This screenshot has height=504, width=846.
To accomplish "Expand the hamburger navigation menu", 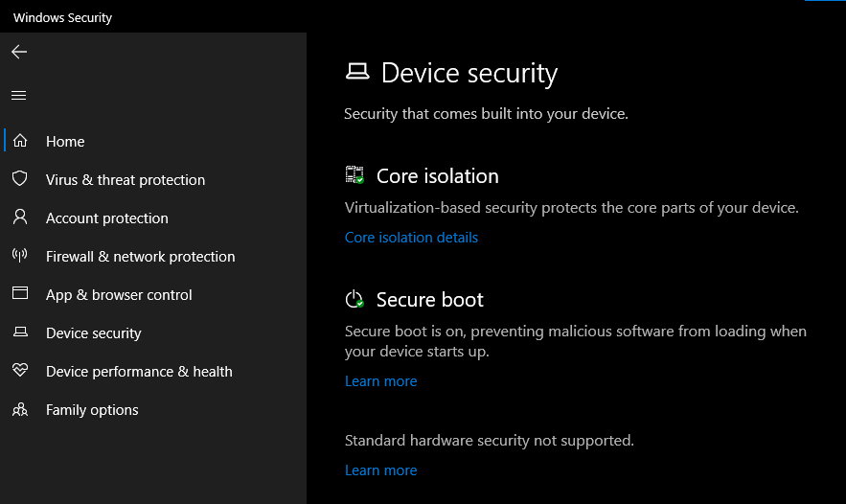I will click(x=19, y=95).
